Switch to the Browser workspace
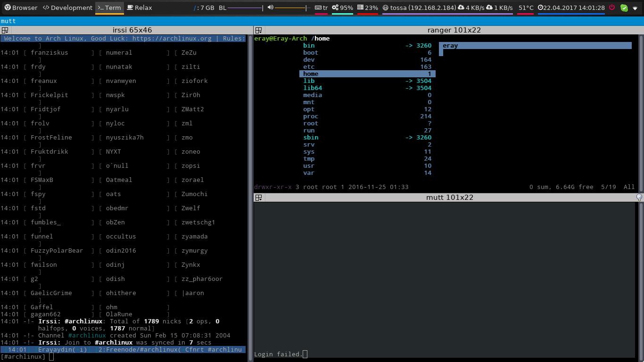This screenshot has width=644, height=362. tap(21, 8)
